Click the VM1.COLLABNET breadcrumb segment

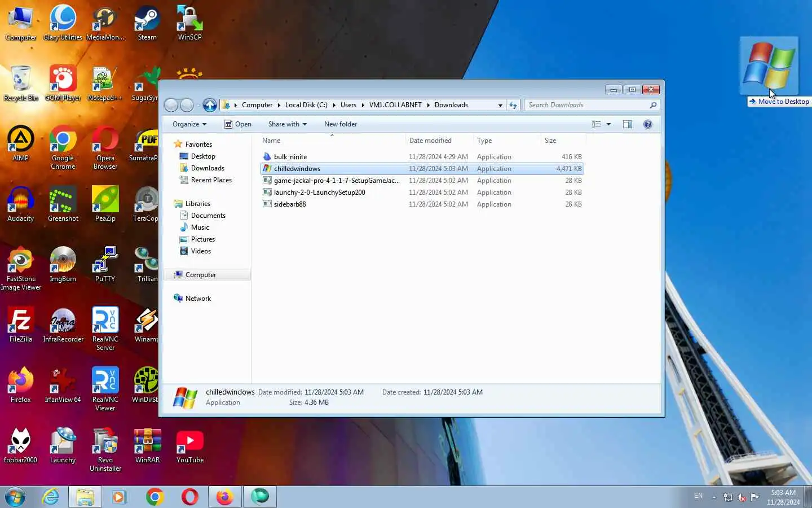click(395, 105)
